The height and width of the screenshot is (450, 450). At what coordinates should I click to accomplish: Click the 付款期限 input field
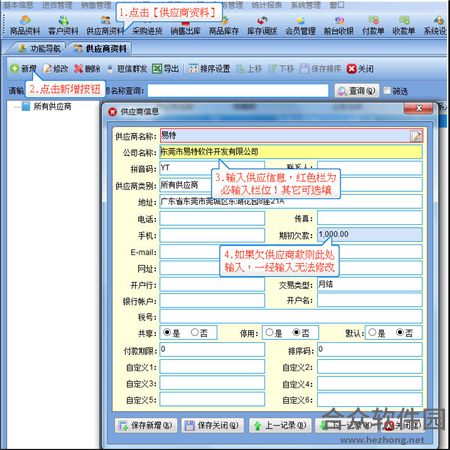[212, 349]
